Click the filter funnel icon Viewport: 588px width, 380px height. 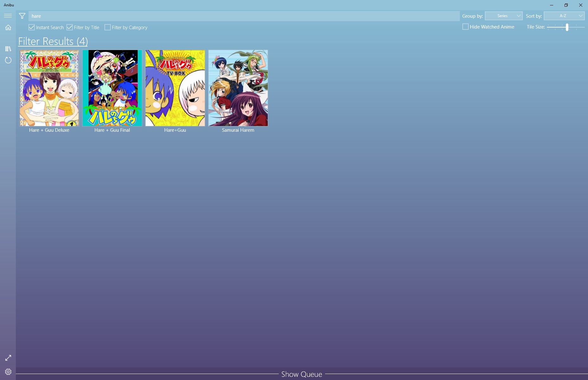pos(22,16)
